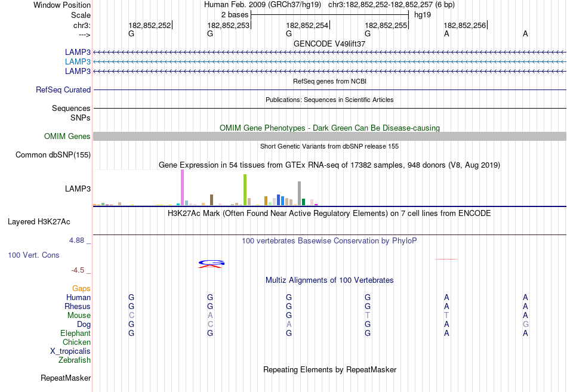The image size is (567, 392).
Task: Select the Elephant alignment row label
Action: pyautogui.click(x=75, y=334)
